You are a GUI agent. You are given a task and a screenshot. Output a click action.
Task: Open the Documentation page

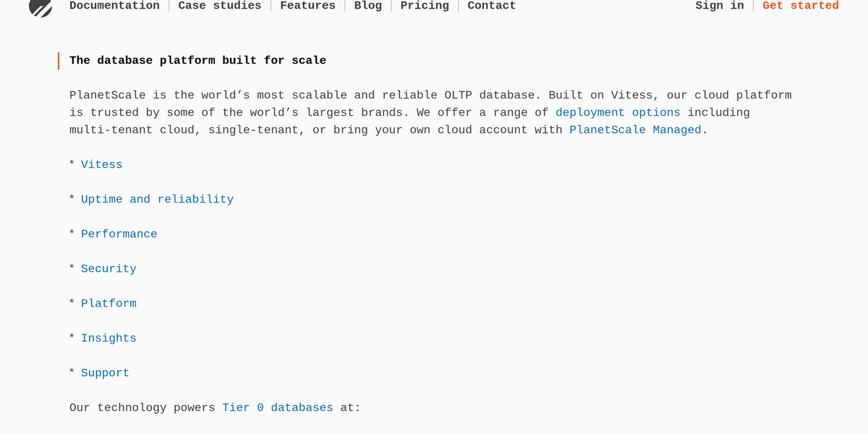(114, 6)
